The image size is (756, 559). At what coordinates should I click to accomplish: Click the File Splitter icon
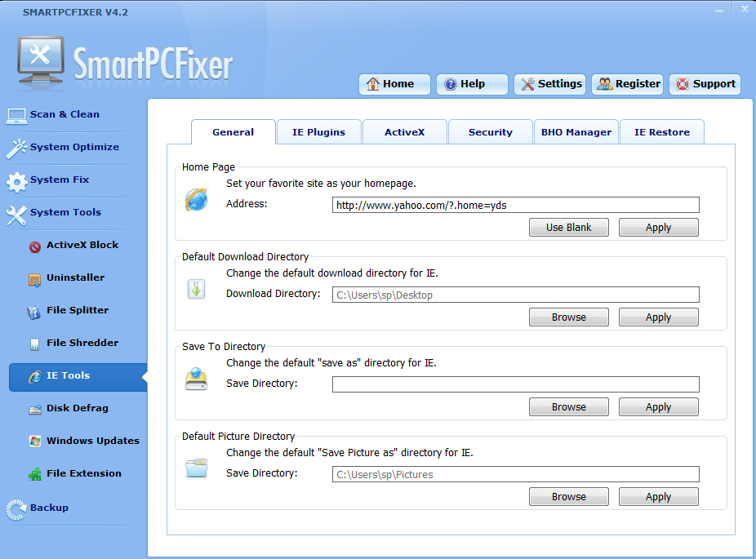pos(33,313)
